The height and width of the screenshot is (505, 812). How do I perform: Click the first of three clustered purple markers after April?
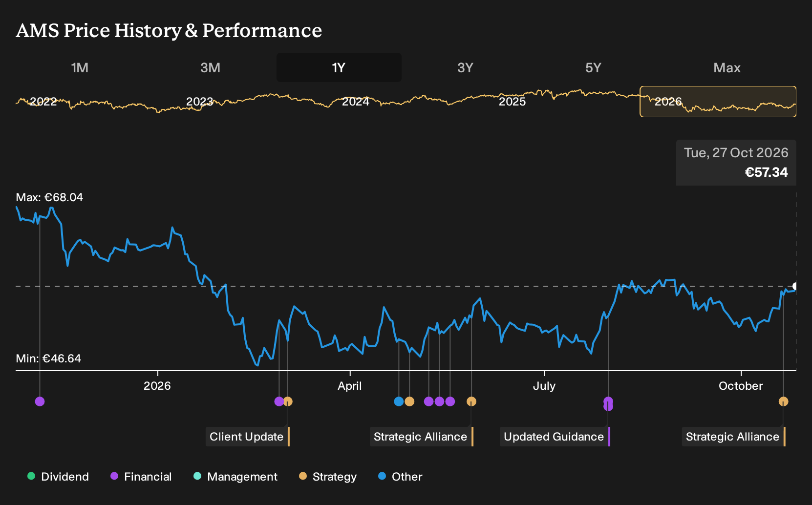tap(428, 401)
